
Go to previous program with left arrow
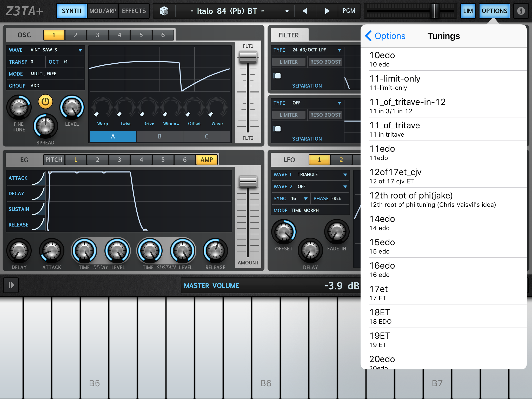click(x=305, y=11)
